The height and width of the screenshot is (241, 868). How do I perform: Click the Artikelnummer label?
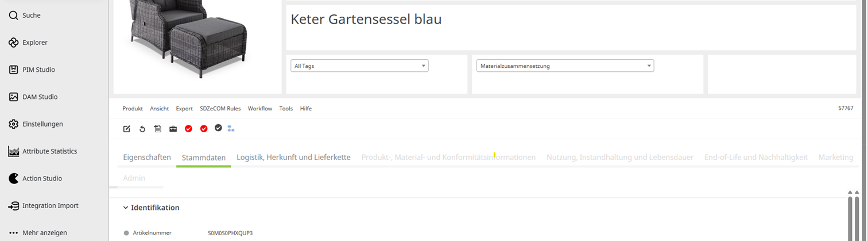tap(152, 232)
